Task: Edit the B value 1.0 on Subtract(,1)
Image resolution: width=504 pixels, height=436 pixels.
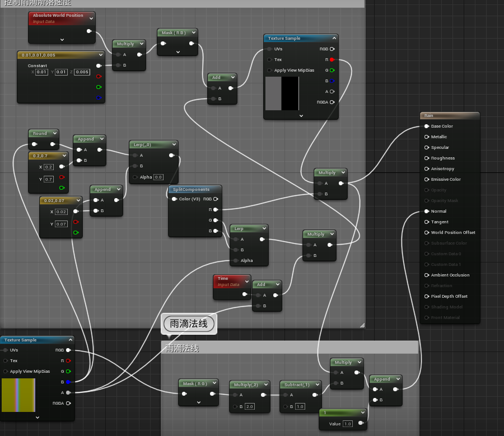Action: click(300, 406)
